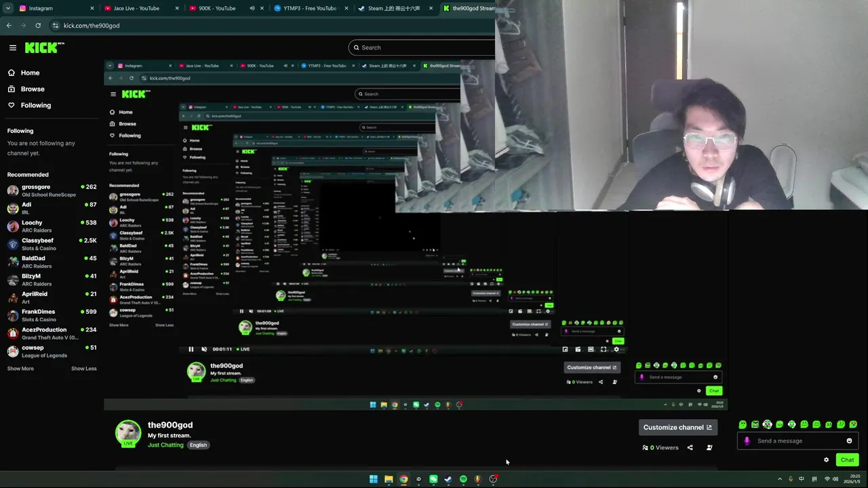
Task: Open recommended channel cowsep
Action: [52, 351]
